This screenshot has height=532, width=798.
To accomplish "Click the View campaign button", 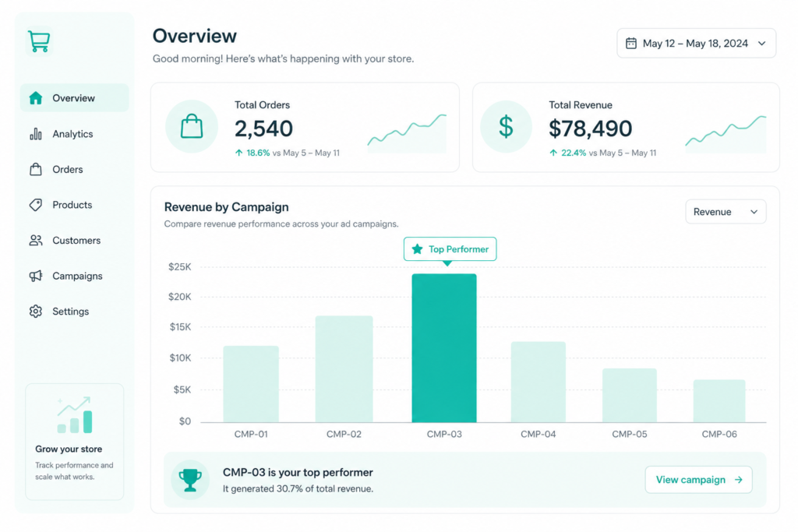I will 699,480.
